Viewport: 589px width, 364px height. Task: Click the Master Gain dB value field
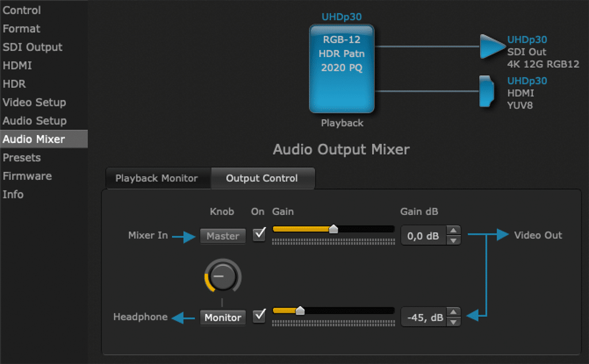[x=423, y=235]
